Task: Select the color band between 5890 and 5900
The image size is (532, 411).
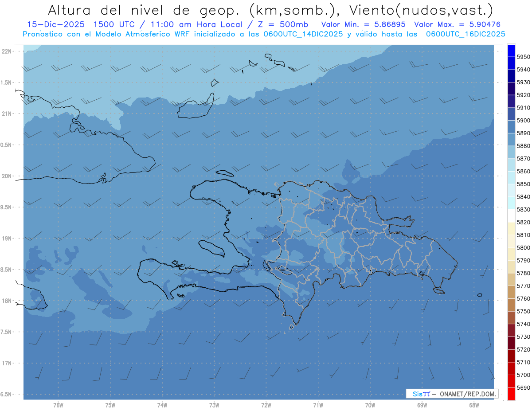Action: coord(511,127)
